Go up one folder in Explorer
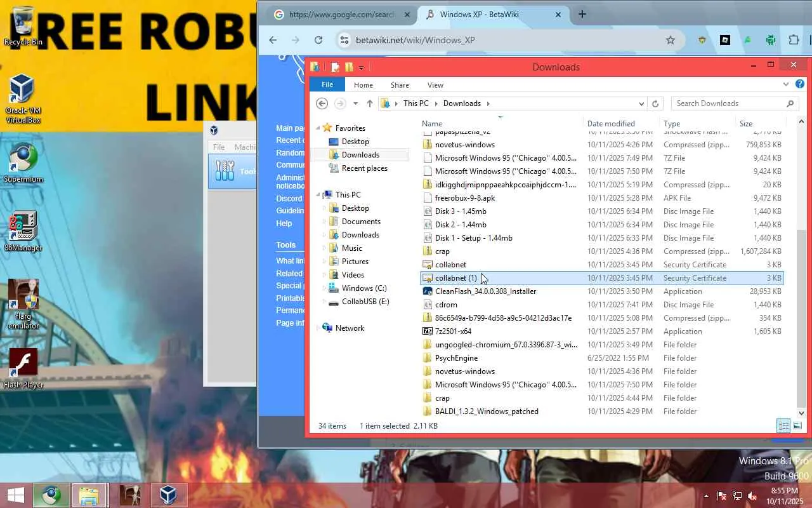Image resolution: width=812 pixels, height=508 pixels. tap(370, 104)
